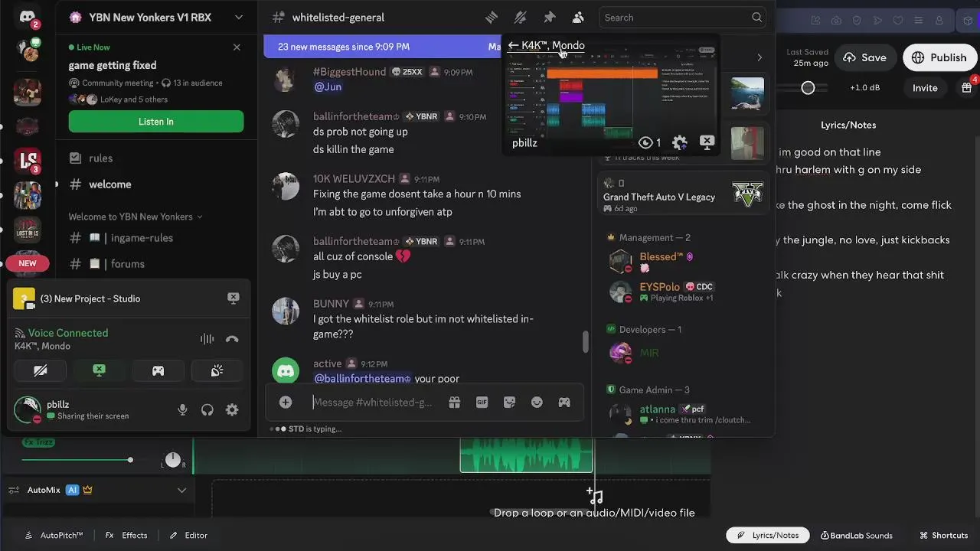Click the pbillz user avatar

pyautogui.click(x=28, y=409)
